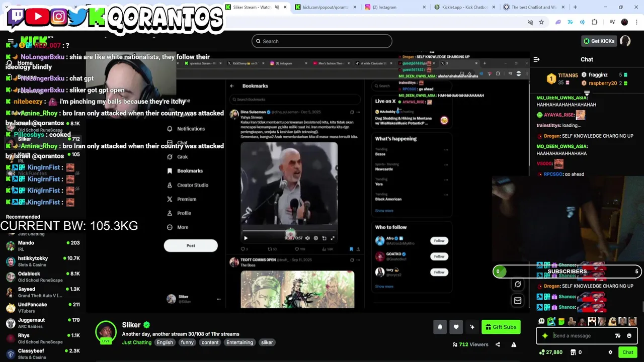
Task: Click Bookmarks in streamed X sidebar
Action: tap(185, 171)
